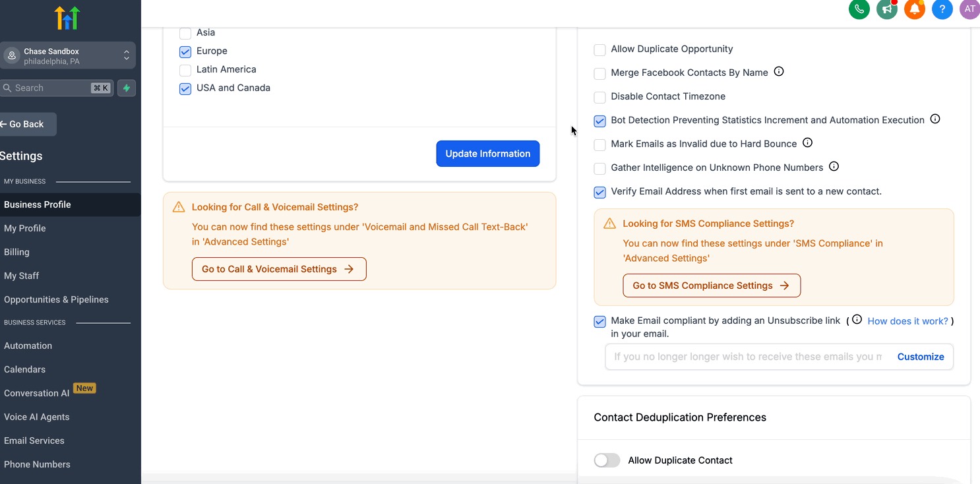Image resolution: width=980 pixels, height=484 pixels.
Task: Click info icon next to Bot Detection option
Action: point(934,119)
